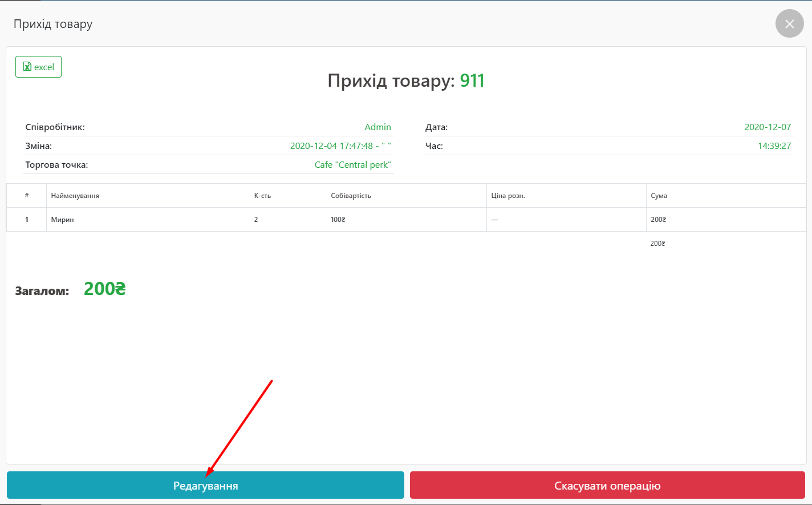Click the document number 911 in the heading
The width and height of the screenshot is (812, 505).
tap(472, 81)
